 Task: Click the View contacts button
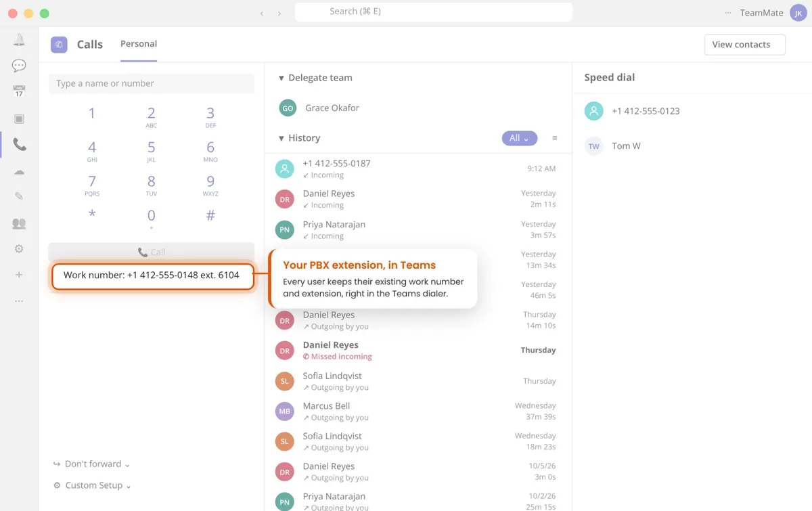click(744, 45)
